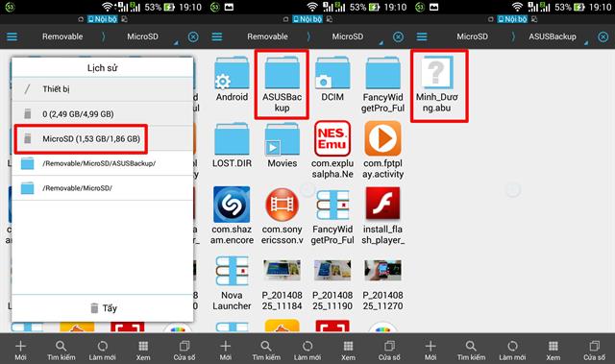615x364 pixels.
Task: Tap Xem view on Lịch sử popup screen
Action: point(143,350)
